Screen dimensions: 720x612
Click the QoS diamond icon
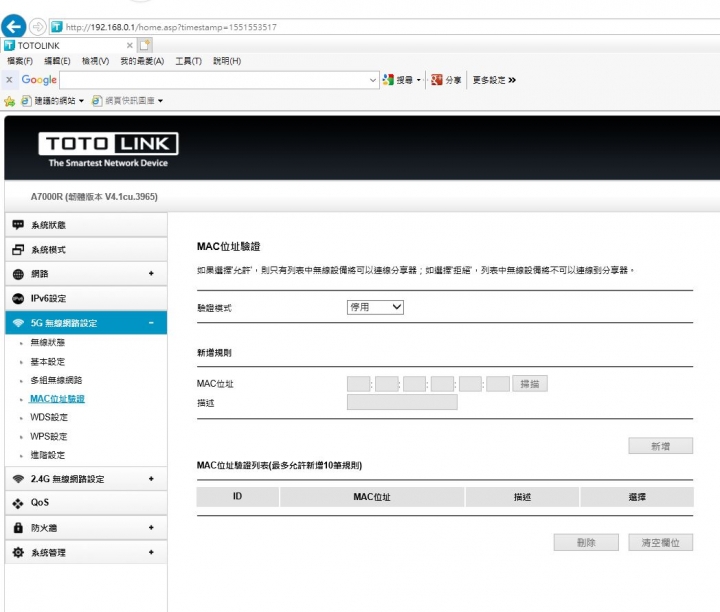tap(18, 503)
